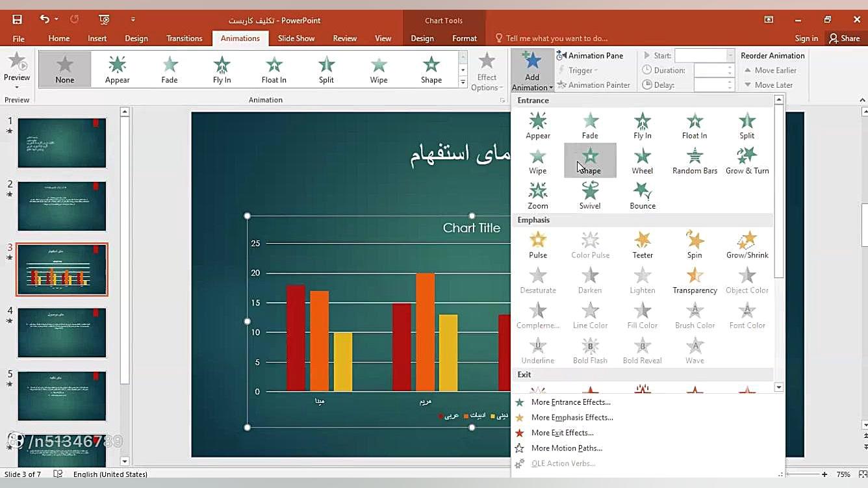Open Customize Quick Access Toolbar arrow

coord(133,19)
